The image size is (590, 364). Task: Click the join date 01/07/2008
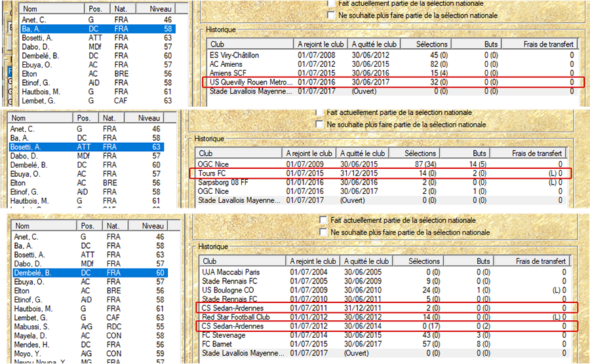pyautogui.click(x=316, y=55)
